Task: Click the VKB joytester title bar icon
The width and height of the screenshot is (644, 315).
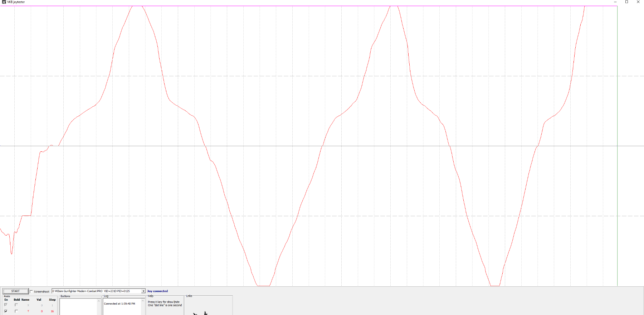Action: [4, 2]
